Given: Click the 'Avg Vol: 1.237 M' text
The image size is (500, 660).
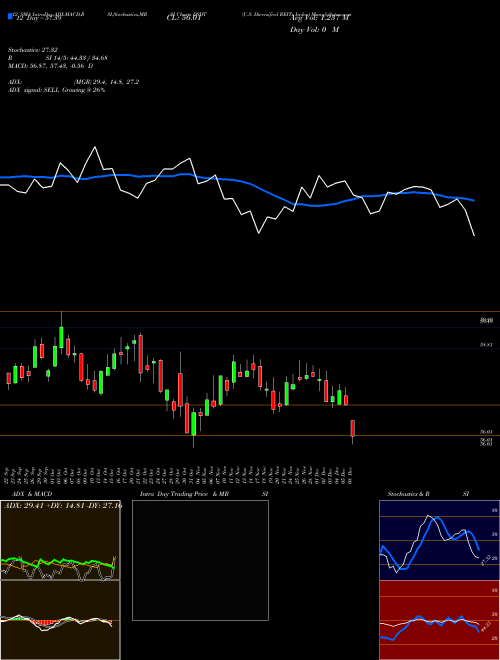Looking at the screenshot, I should [x=320, y=18].
